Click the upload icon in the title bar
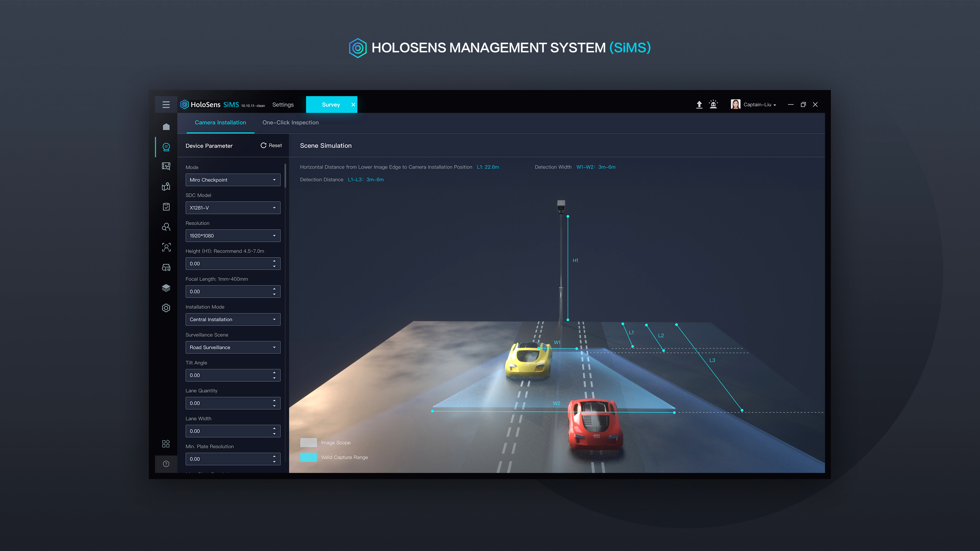 click(699, 104)
